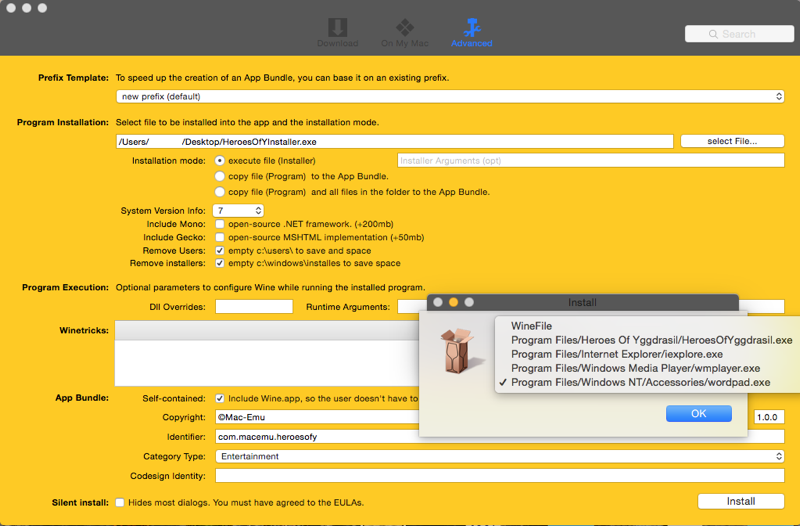This screenshot has height=526, width=800.
Task: Choose execute file (Installer) mode
Action: click(219, 161)
